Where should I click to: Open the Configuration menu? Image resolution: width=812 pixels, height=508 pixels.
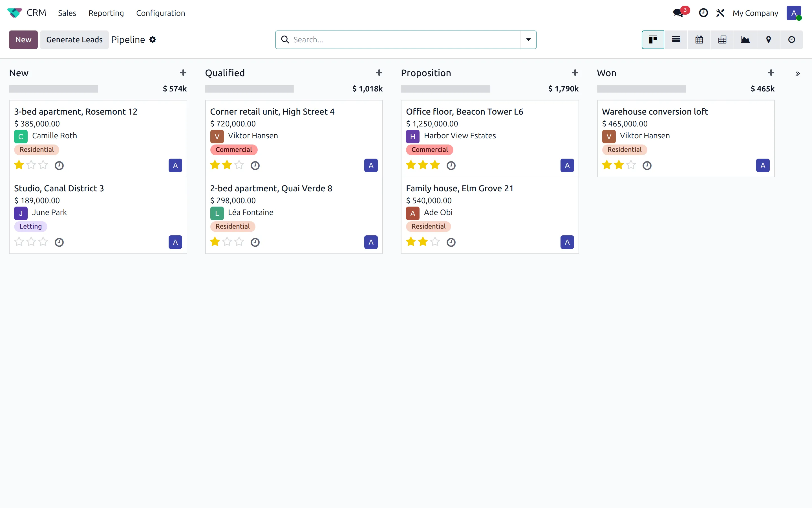click(x=160, y=13)
